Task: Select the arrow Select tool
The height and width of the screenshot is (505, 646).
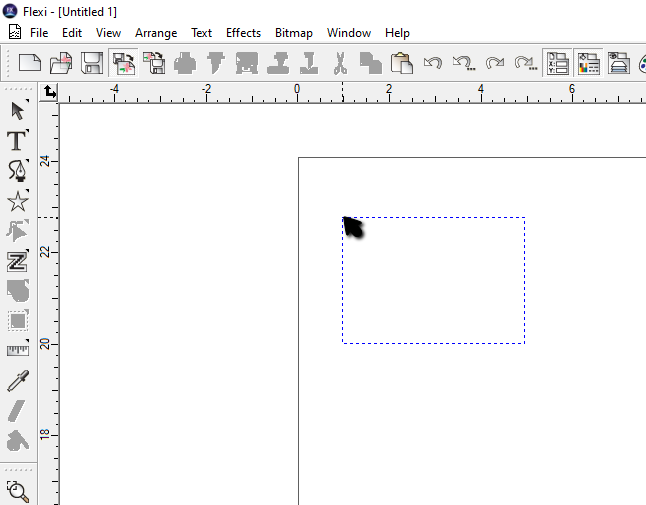Action: point(18,110)
